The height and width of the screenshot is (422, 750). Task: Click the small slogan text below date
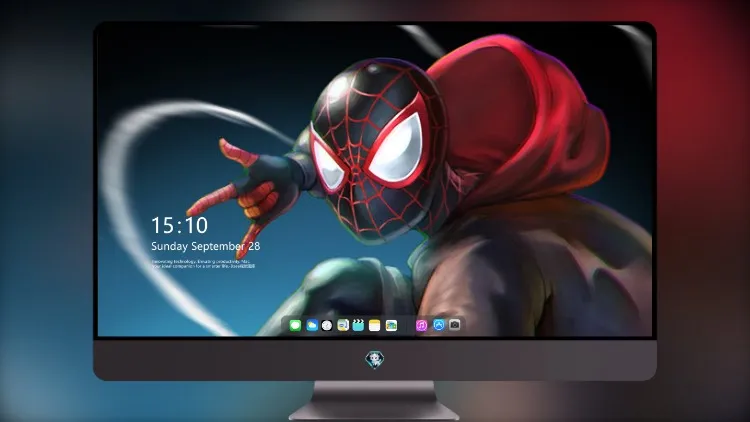(x=203, y=264)
